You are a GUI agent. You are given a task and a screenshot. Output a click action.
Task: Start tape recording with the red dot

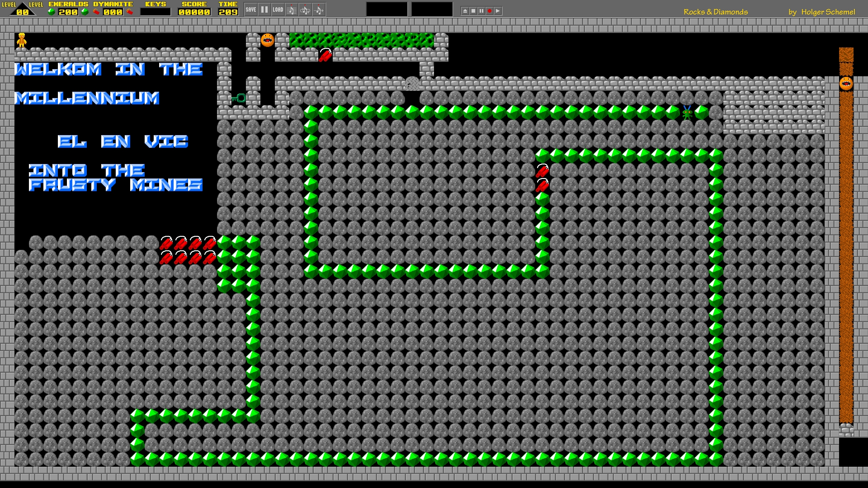coord(490,11)
